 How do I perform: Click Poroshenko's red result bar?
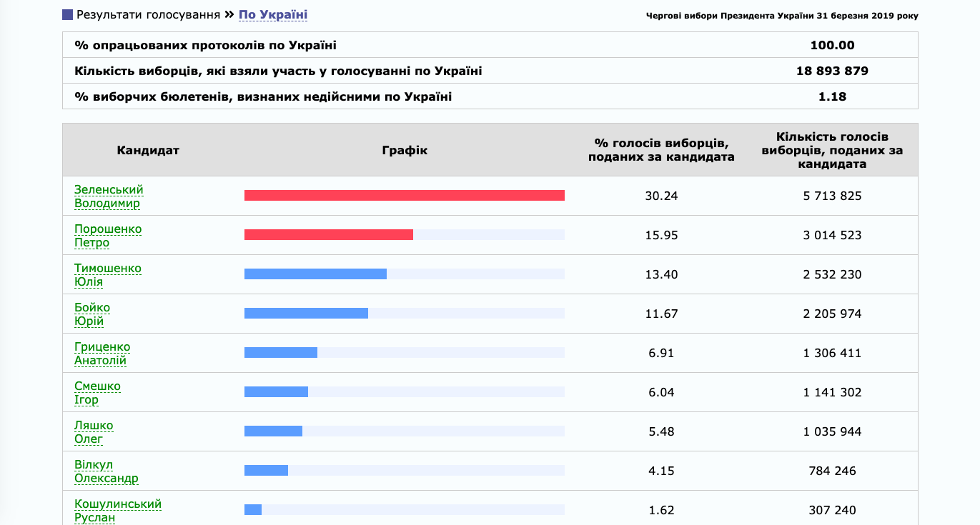[x=328, y=235]
